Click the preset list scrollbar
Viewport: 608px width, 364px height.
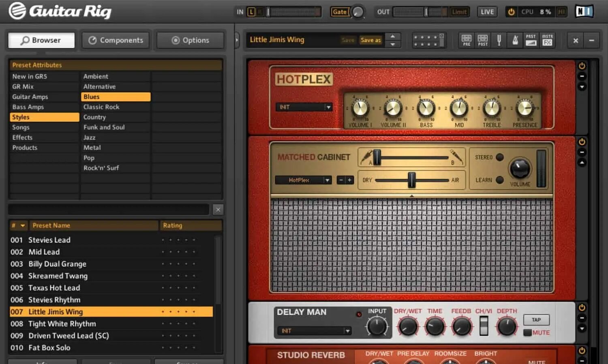[218, 270]
